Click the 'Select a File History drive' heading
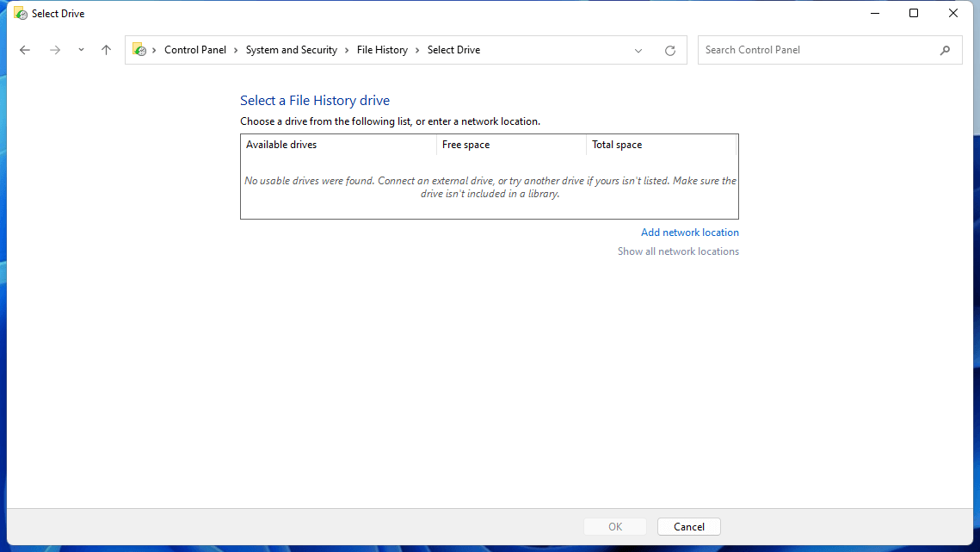 click(315, 100)
